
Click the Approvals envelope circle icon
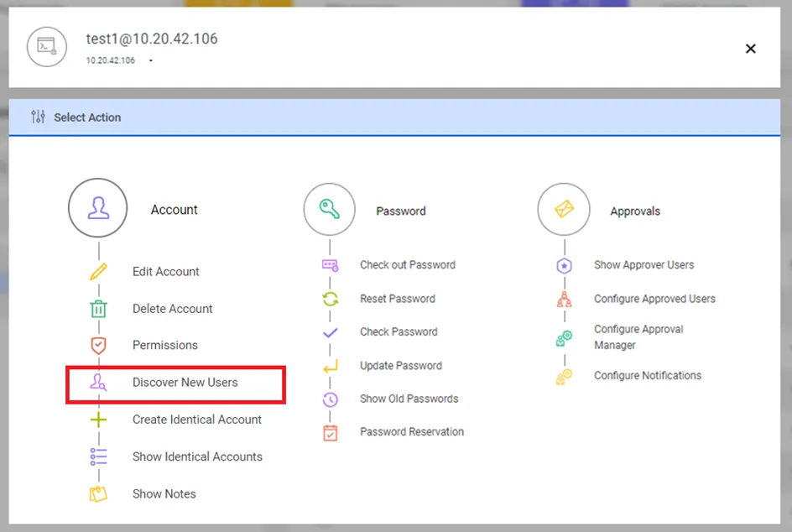pyautogui.click(x=564, y=209)
